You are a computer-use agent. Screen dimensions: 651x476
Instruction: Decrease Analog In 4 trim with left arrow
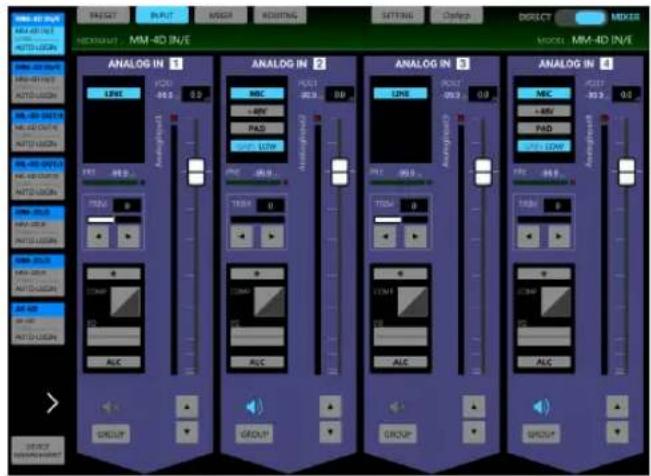[529, 236]
